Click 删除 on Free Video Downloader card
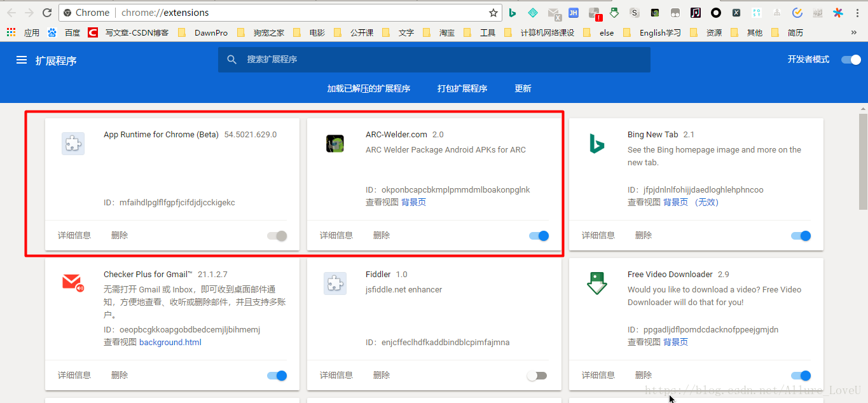Viewport: 868px width, 403px height. point(644,375)
